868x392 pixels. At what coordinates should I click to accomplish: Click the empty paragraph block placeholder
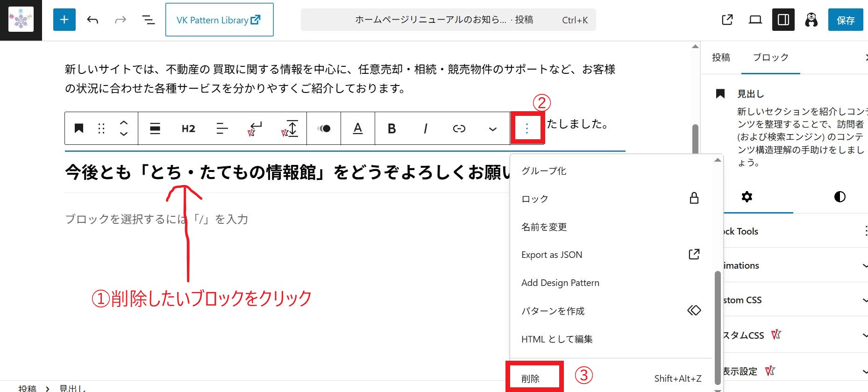click(157, 219)
